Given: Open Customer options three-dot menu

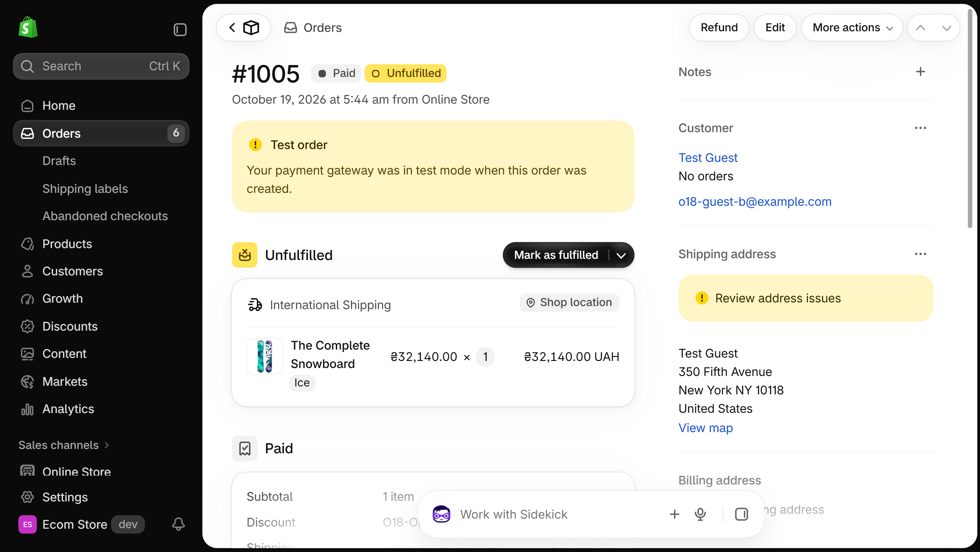Looking at the screenshot, I should [x=920, y=128].
